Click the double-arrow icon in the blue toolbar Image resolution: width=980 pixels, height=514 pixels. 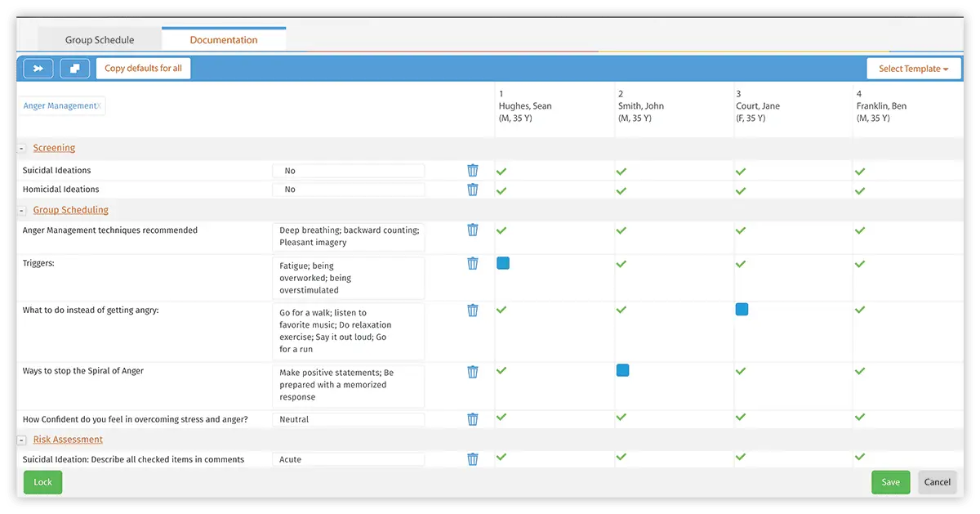(38, 68)
